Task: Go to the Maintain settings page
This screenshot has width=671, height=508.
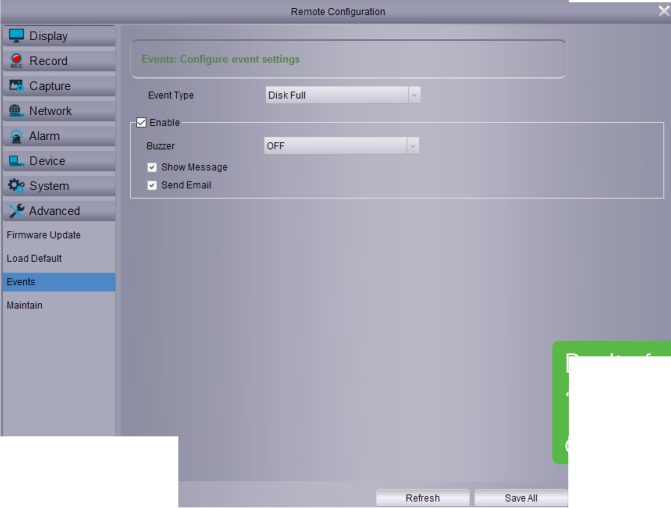Action: [25, 305]
